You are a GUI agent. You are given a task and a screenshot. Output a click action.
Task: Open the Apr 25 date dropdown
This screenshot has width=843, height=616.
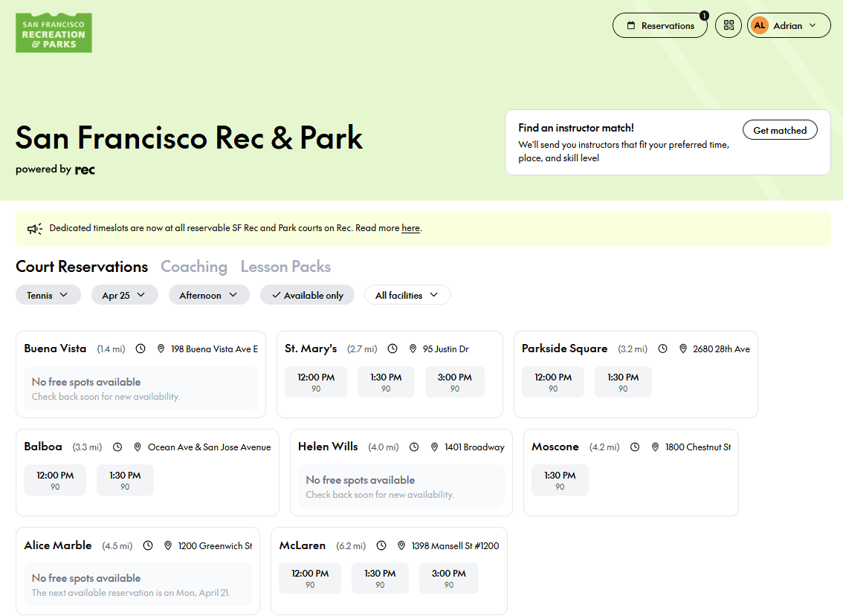tap(124, 295)
